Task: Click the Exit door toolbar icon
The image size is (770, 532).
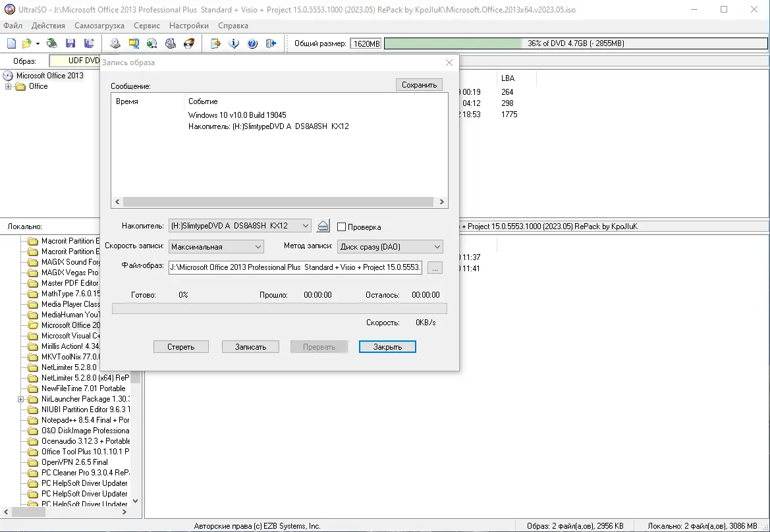Action: (271, 43)
